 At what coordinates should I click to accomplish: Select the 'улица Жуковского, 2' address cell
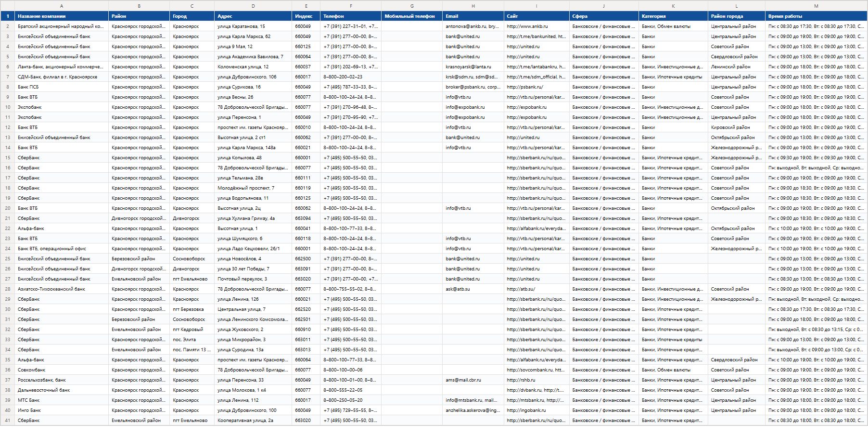(253, 330)
